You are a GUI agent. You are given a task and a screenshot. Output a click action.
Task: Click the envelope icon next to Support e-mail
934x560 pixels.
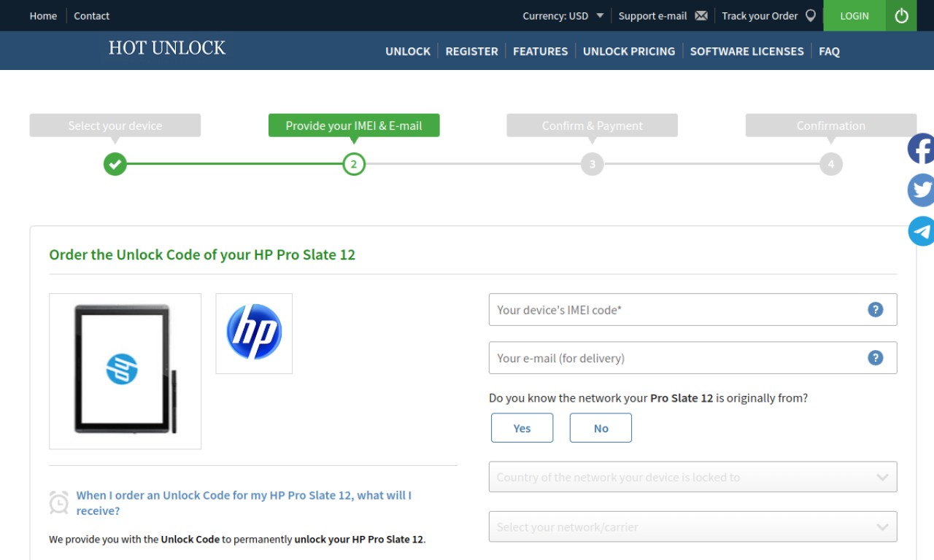pos(701,15)
